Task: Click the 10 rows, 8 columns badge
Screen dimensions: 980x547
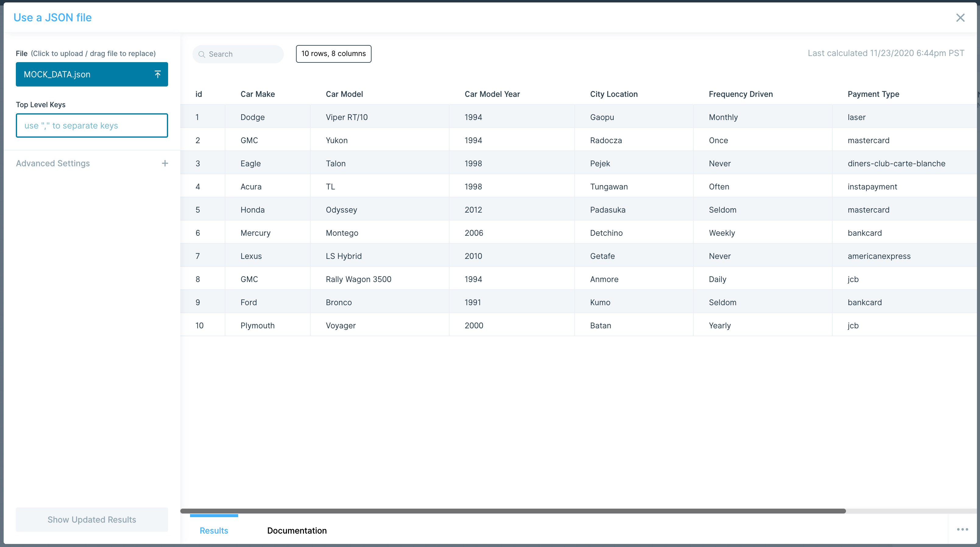Action: click(x=334, y=54)
